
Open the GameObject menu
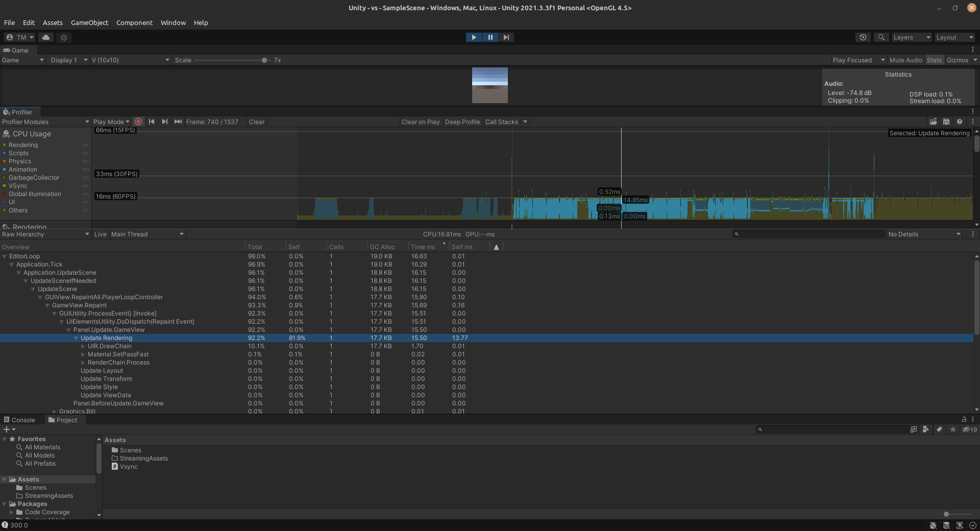click(x=89, y=22)
